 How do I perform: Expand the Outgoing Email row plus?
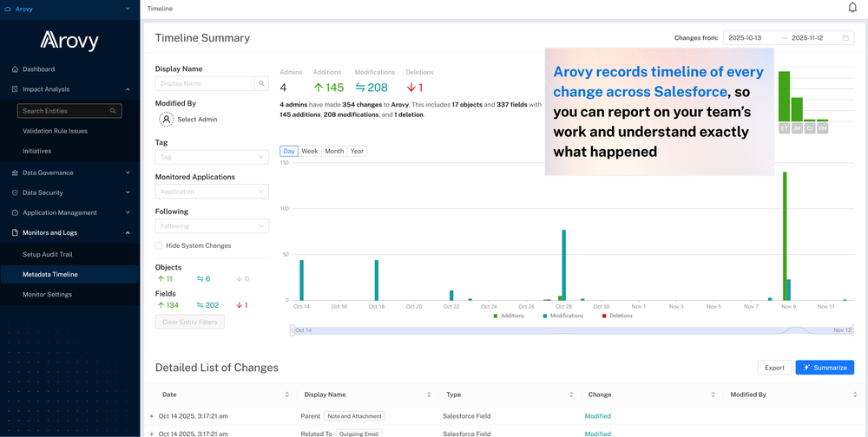[x=152, y=434]
